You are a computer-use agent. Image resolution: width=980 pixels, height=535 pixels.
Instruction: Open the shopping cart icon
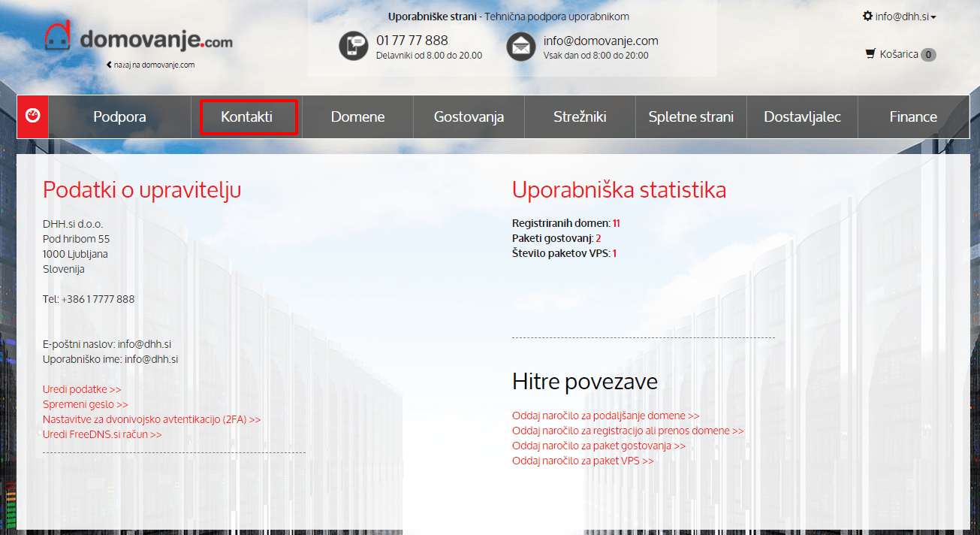click(870, 54)
